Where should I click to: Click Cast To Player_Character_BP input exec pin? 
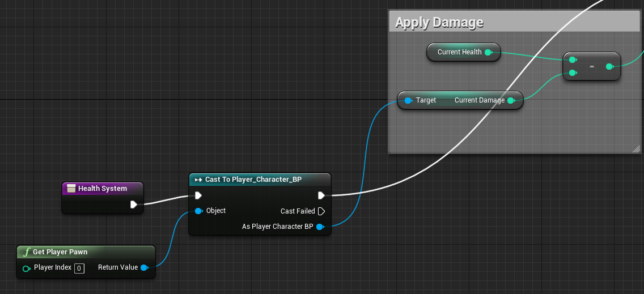[x=198, y=195]
